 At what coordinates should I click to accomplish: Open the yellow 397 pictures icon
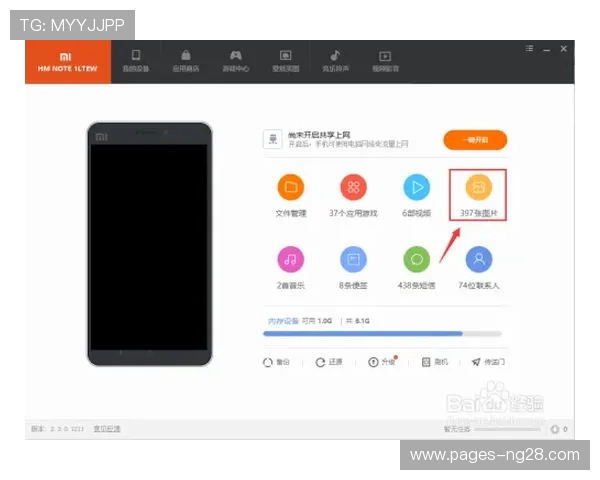coord(479,187)
